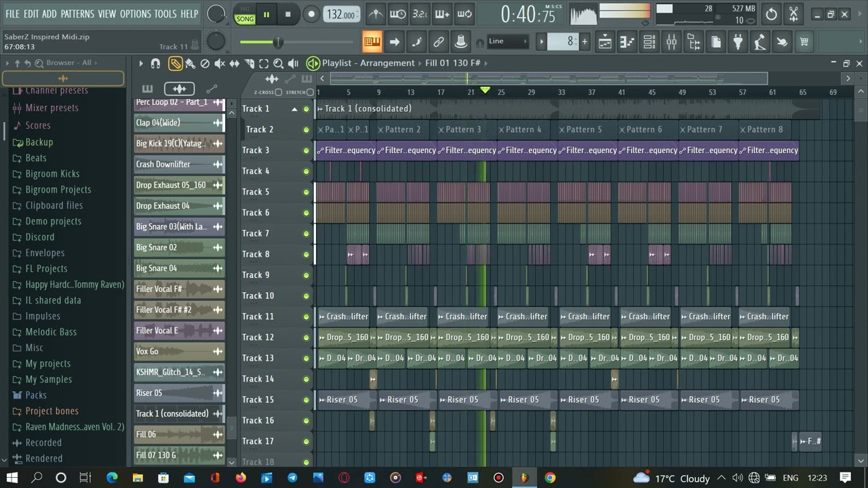Pause playback
Viewport: 868px width, 488px height.
pyautogui.click(x=267, y=14)
